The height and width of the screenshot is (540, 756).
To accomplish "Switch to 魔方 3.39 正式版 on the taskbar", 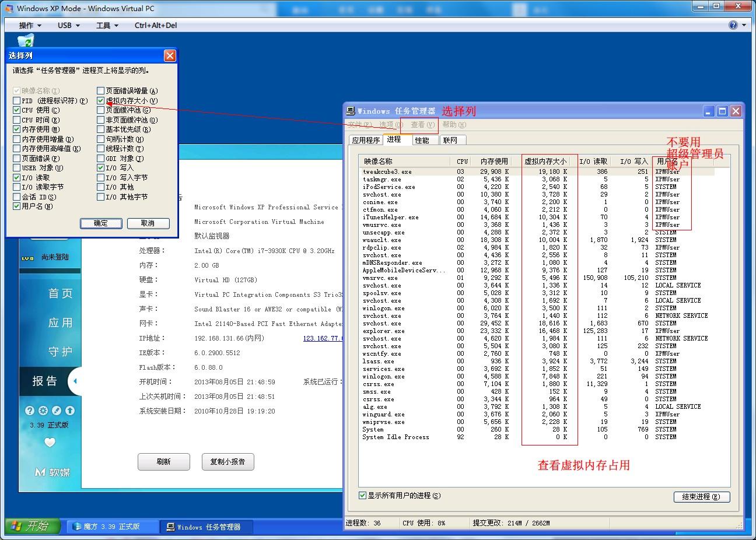I will (x=112, y=527).
